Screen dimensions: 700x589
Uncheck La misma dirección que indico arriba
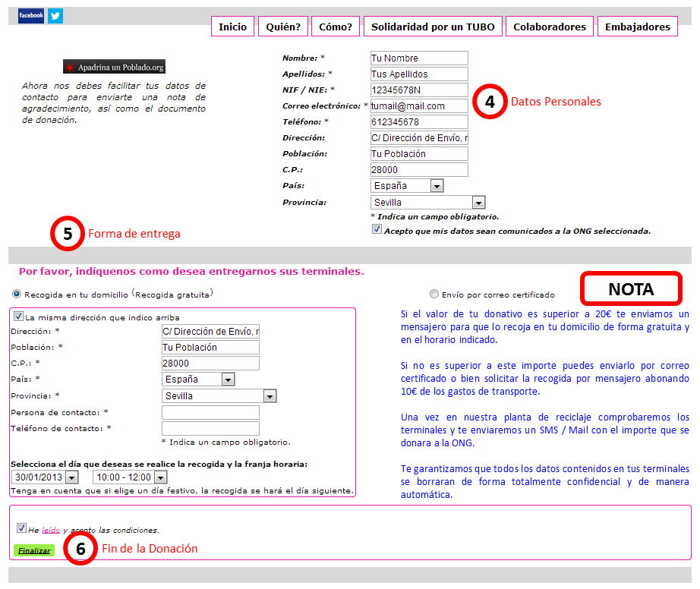[x=18, y=317]
